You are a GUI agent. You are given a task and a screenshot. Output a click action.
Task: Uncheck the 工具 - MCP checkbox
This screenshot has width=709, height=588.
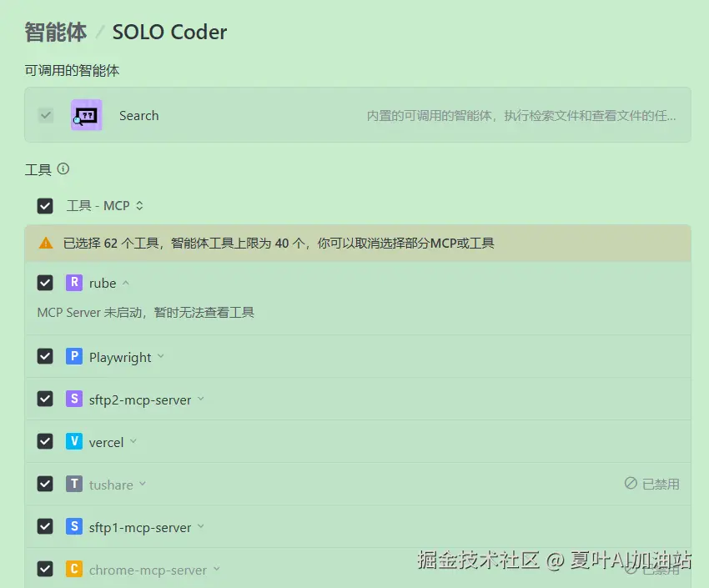(45, 206)
